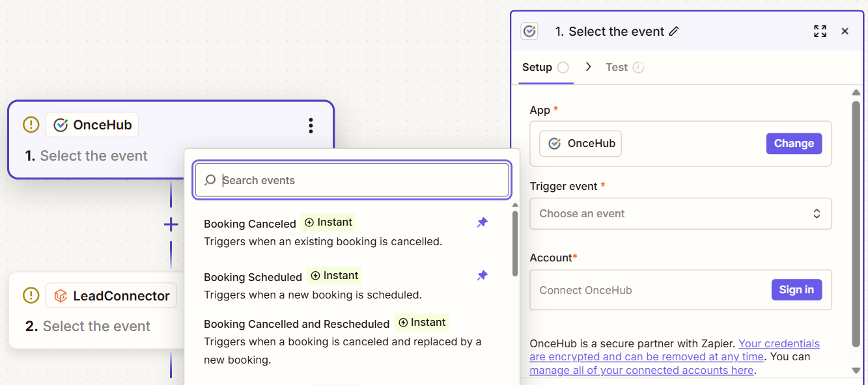The width and height of the screenshot is (868, 385).
Task: Click the panel scrollbar's up arrow
Action: click(856, 93)
